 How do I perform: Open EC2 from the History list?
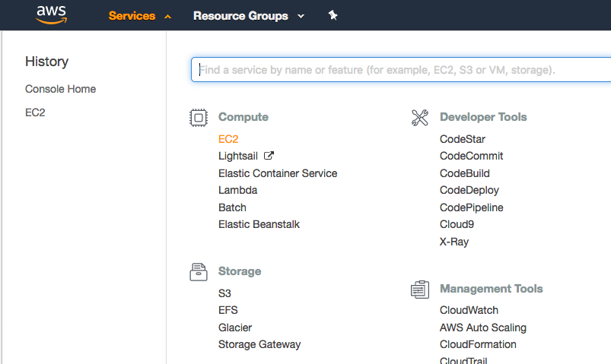coord(35,112)
